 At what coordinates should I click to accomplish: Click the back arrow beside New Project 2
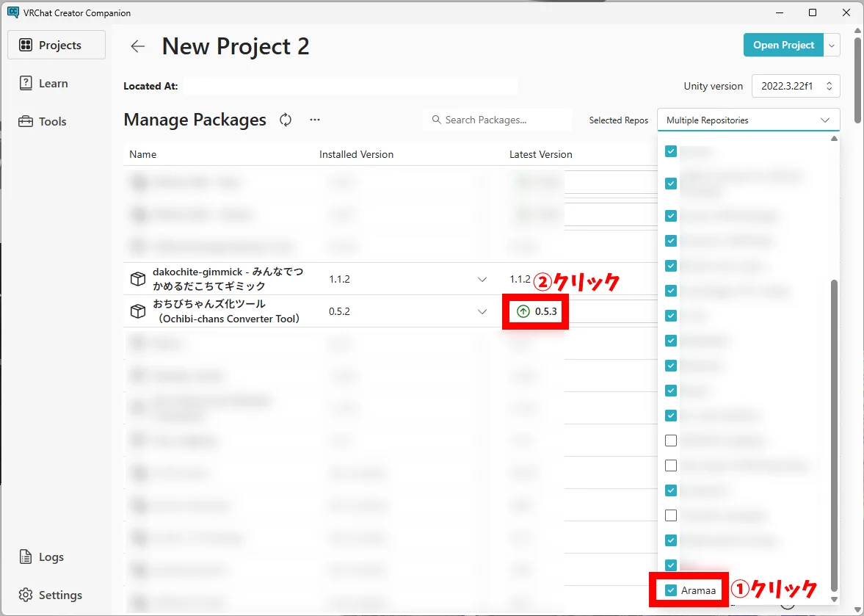tap(138, 46)
